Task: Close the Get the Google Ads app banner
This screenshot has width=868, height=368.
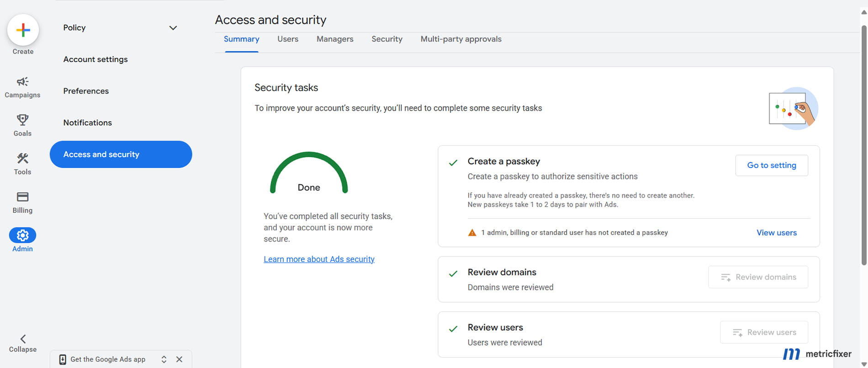Action: 179,359
